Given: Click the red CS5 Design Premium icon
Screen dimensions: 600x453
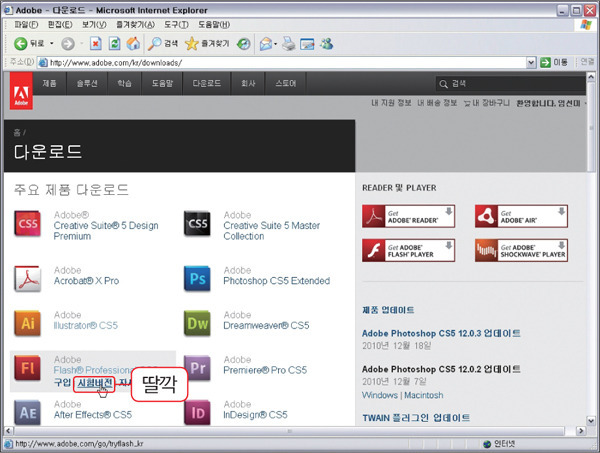Looking at the screenshot, I should (x=28, y=224).
